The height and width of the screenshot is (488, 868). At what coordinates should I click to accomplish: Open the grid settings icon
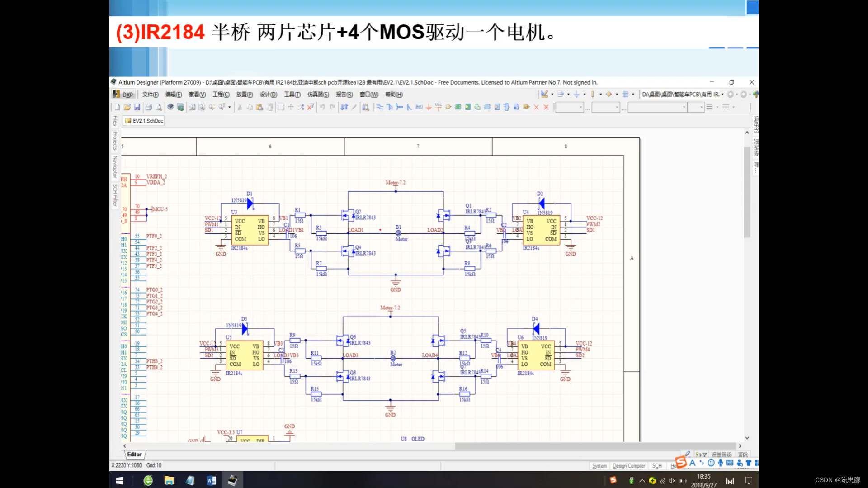pos(625,94)
